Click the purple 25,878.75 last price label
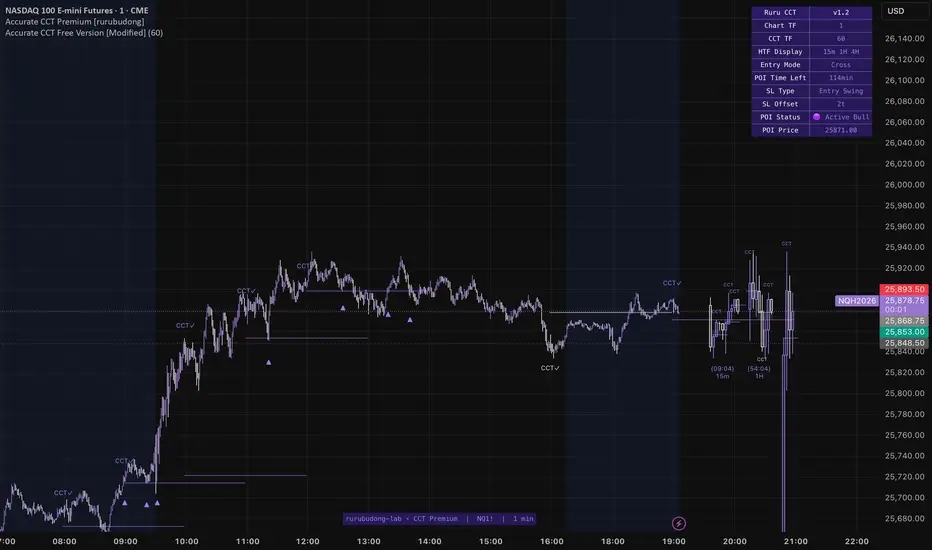This screenshot has width=932, height=550. coord(904,300)
